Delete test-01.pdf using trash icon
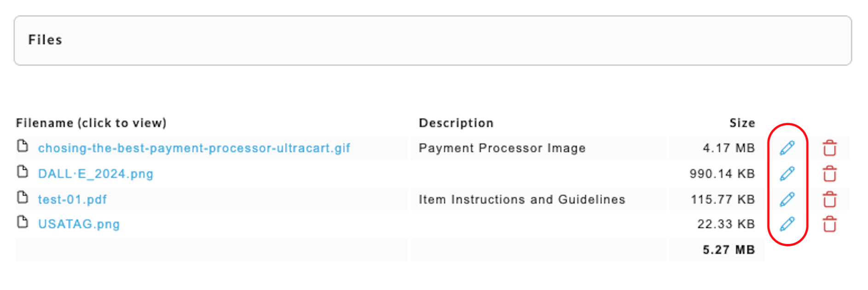This screenshot has height=290, width=868. [x=829, y=199]
